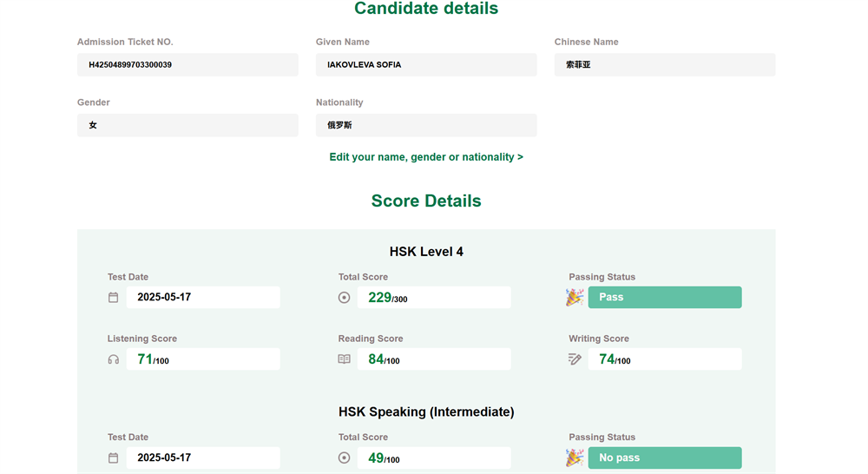Click the Chinese Name label
868x474 pixels.
pyautogui.click(x=586, y=42)
